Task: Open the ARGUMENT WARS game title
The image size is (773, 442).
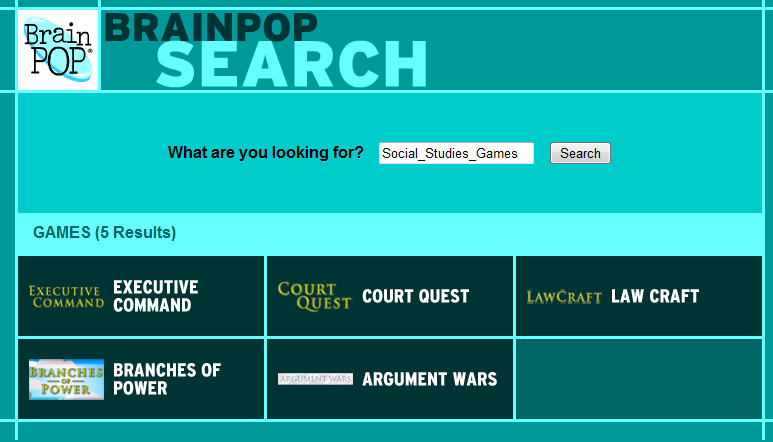Action: pyautogui.click(x=430, y=379)
